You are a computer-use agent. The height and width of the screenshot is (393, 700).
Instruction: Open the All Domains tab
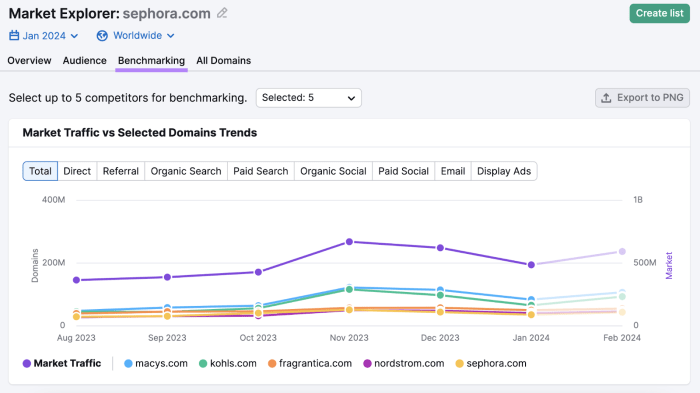[x=224, y=60]
